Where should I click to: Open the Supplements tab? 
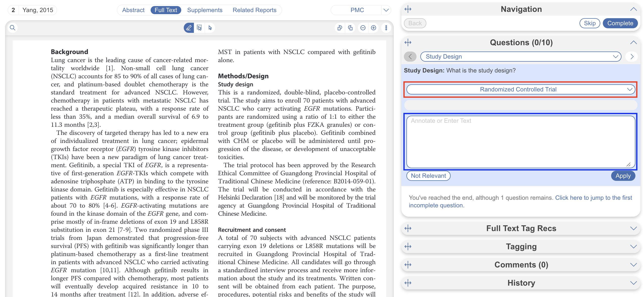[x=205, y=10]
